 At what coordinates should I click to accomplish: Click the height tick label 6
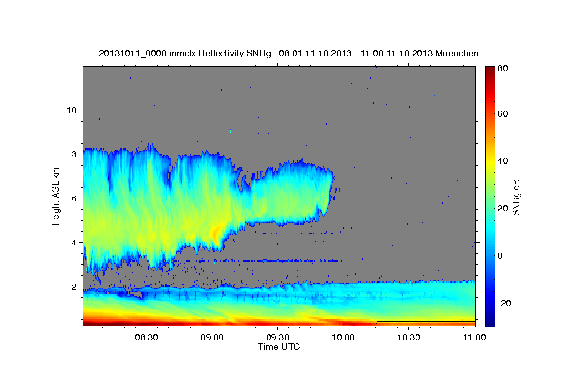(x=73, y=198)
